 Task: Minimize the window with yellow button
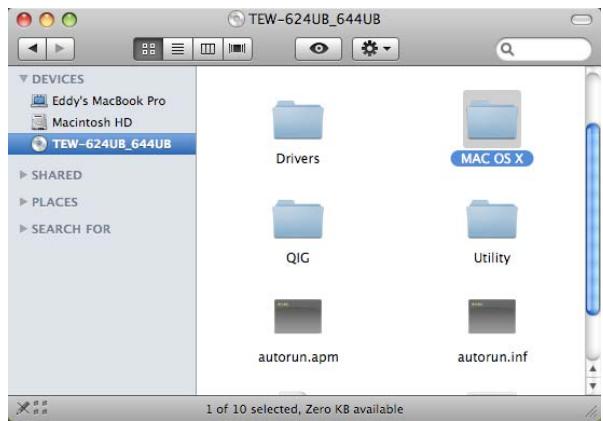47,20
